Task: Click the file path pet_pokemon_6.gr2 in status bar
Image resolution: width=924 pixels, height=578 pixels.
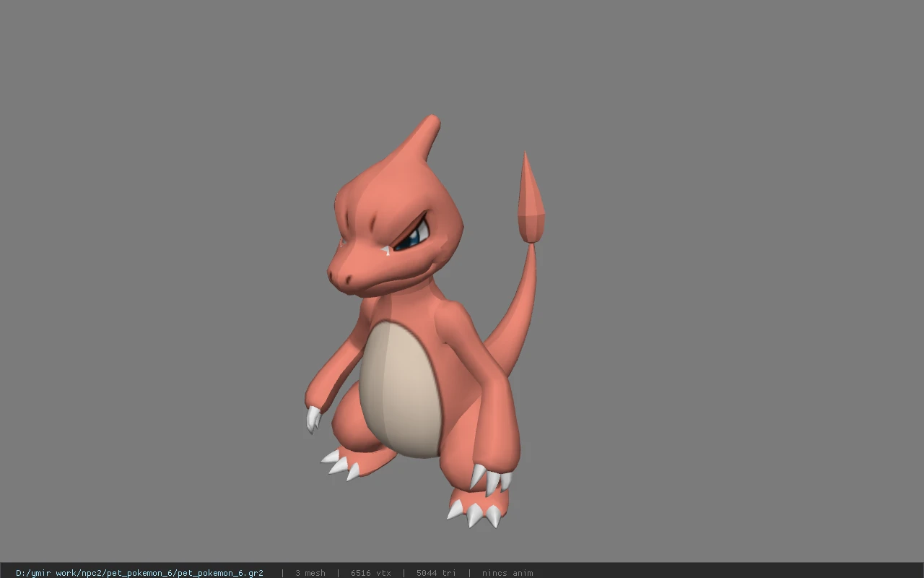Action: pyautogui.click(x=139, y=573)
